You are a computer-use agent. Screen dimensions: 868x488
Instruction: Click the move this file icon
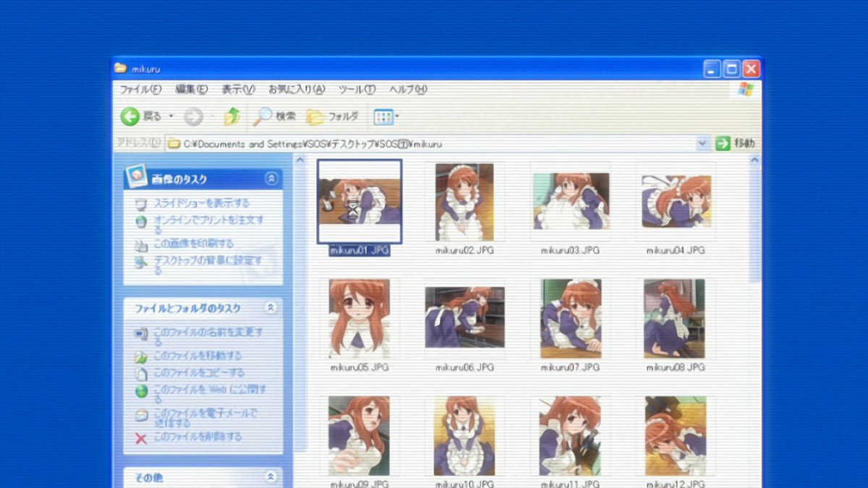pyautogui.click(x=142, y=356)
